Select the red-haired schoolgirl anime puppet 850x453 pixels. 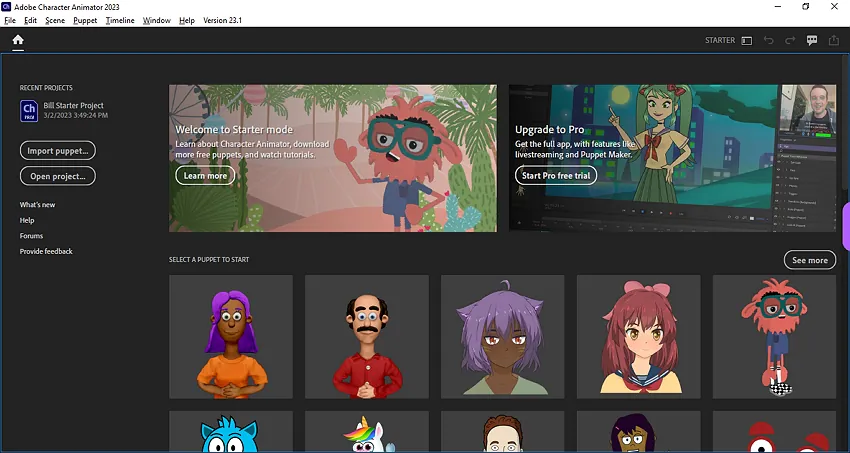coord(639,336)
